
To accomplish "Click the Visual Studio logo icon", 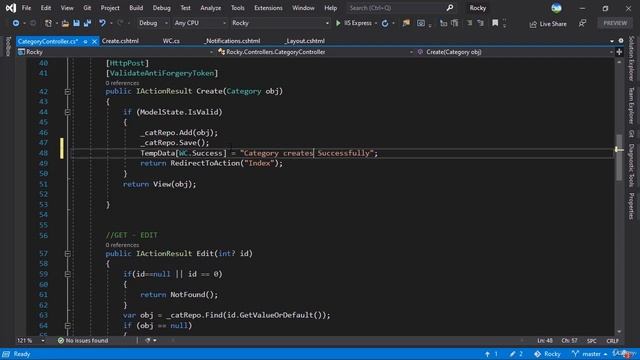I will 10,8.
